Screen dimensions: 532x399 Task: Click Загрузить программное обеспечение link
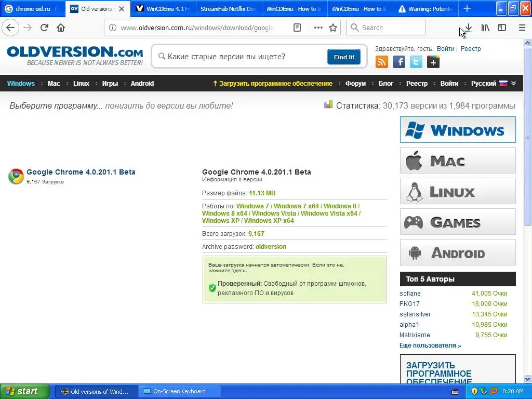click(273, 84)
